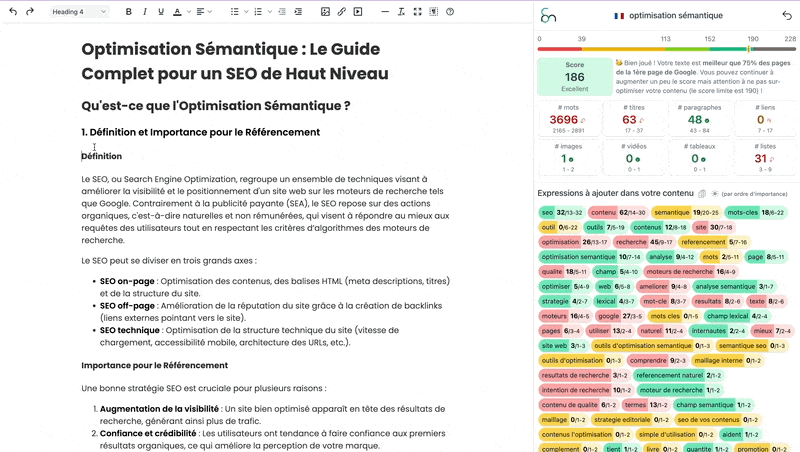Screen dimensions: 800x452
Task: Click the 'optimisation semantique' expression tag
Action: coord(576,257)
